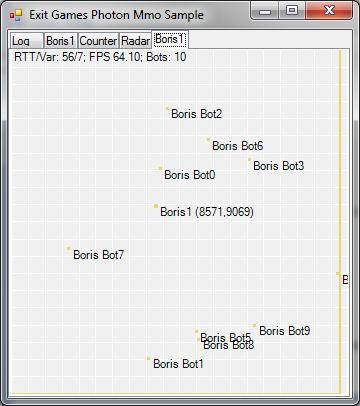The height and width of the screenshot is (406, 360).
Task: Click the Boris Bot2 marker dot
Action: click(167, 108)
